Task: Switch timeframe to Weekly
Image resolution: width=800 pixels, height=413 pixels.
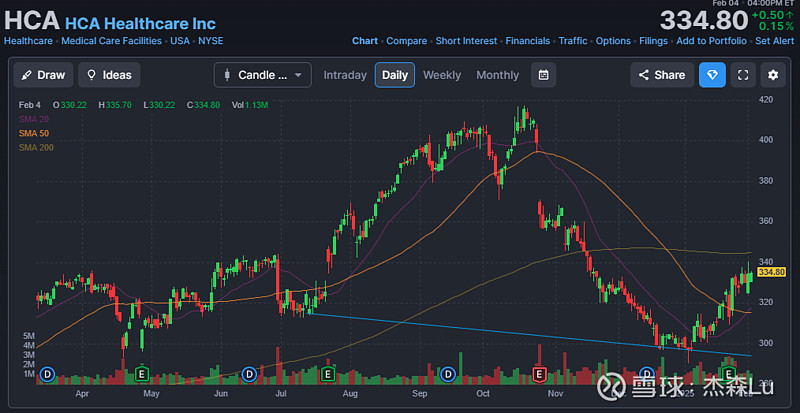Action: (x=442, y=75)
